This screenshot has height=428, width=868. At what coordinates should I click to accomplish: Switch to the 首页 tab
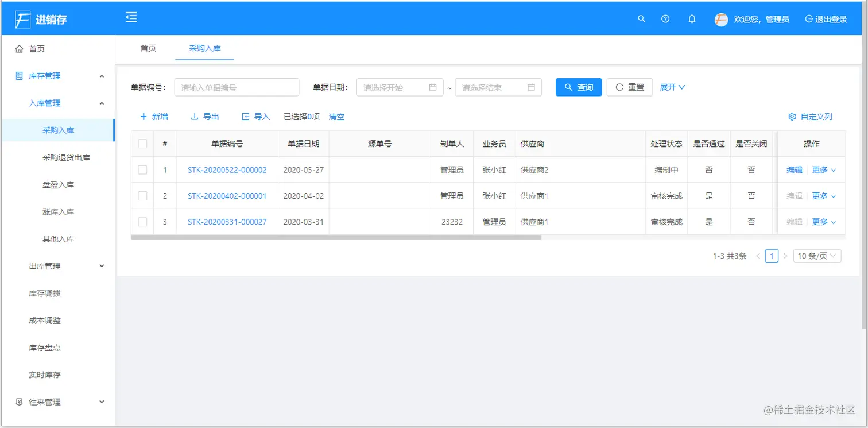pyautogui.click(x=148, y=48)
